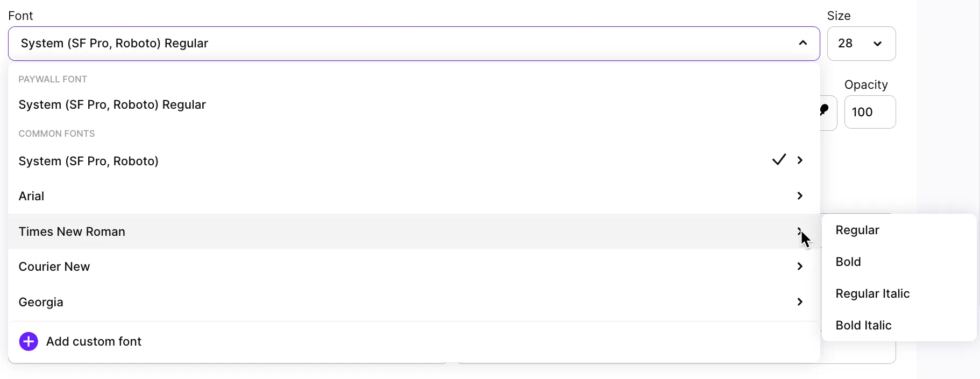Screen dimensions: 980x379
Task: Select paywall font System Regular
Action: tap(112, 105)
